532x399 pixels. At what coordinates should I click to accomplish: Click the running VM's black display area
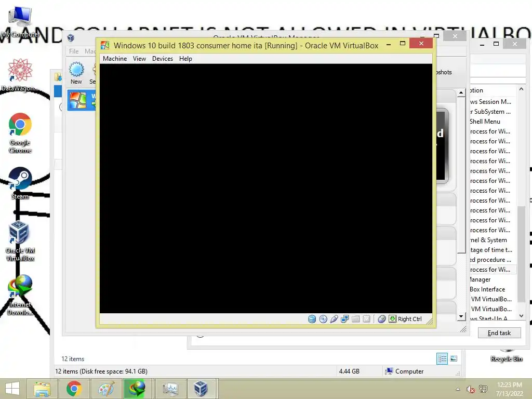[x=265, y=188]
